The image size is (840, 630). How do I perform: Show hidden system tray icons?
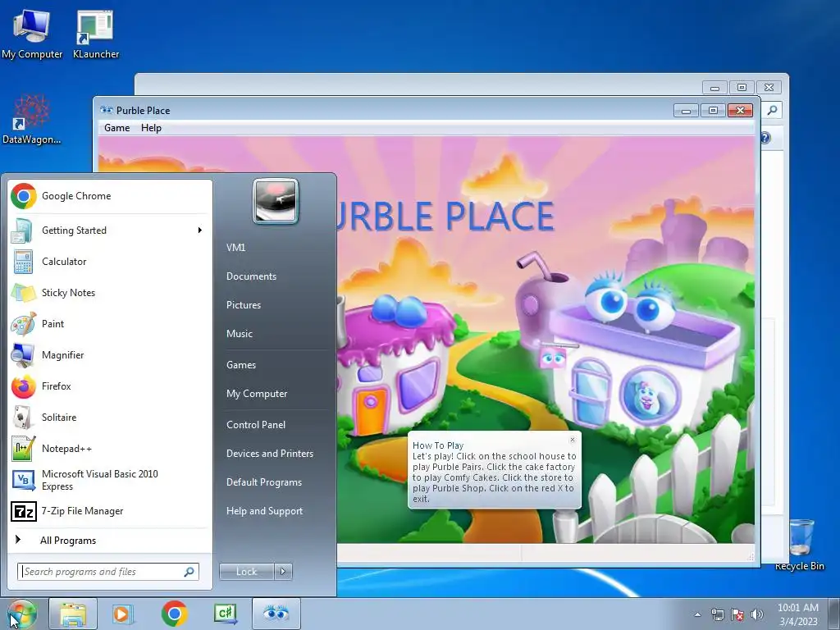coord(697,614)
